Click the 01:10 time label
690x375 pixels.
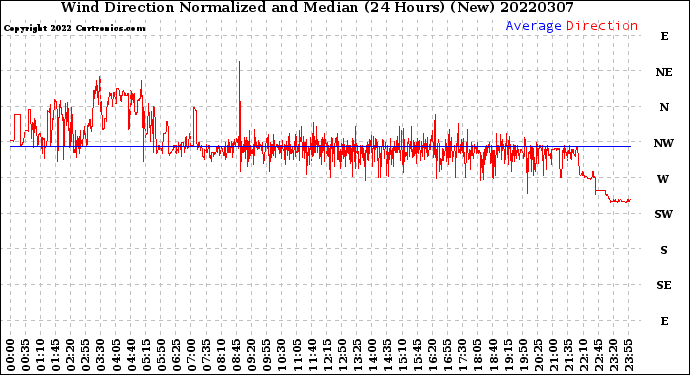[40, 355]
